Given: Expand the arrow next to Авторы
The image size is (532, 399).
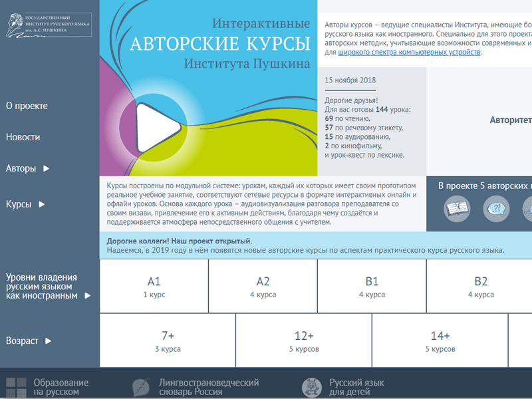Looking at the screenshot, I should pos(46,168).
